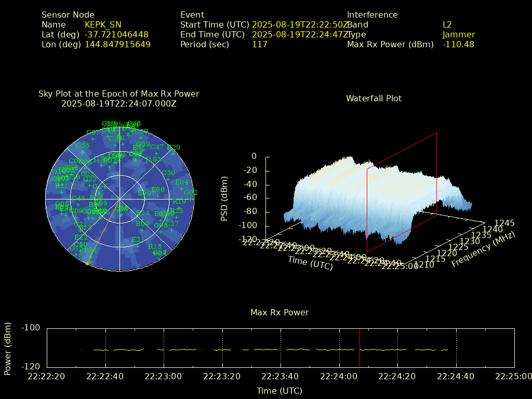Click the 22:23:00 tick on power time axis

[x=164, y=376]
